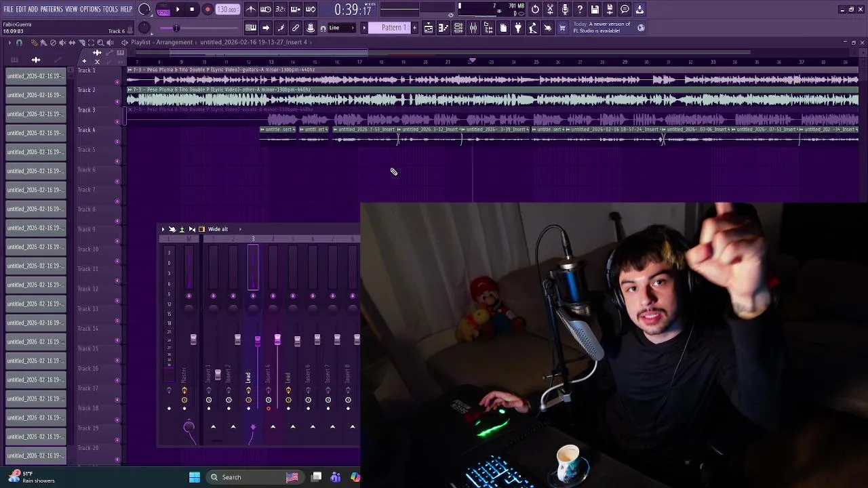The width and height of the screenshot is (868, 488).
Task: Toggle loop recording
Action: pos(311,9)
